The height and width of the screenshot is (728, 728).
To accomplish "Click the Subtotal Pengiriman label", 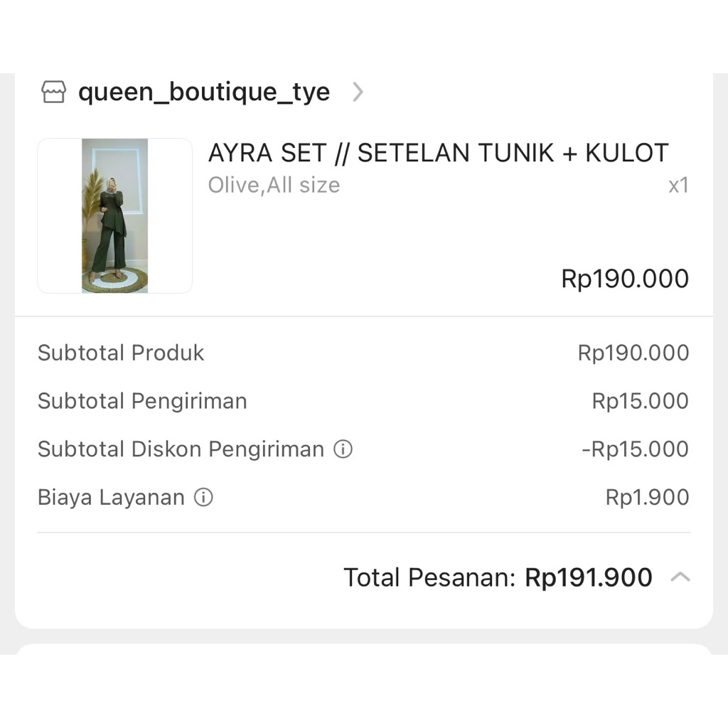I will tap(142, 401).
